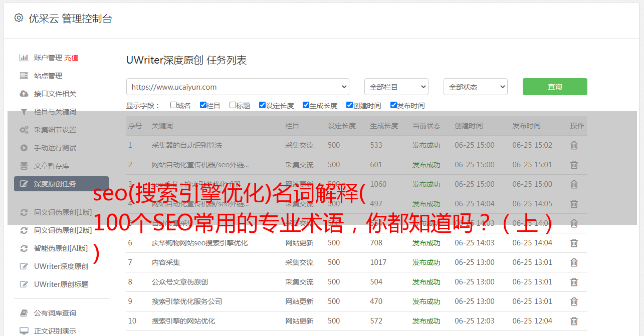Uncheck the 创建时间 display field checkbox
Screen dimensions: 644x336
coord(349,105)
